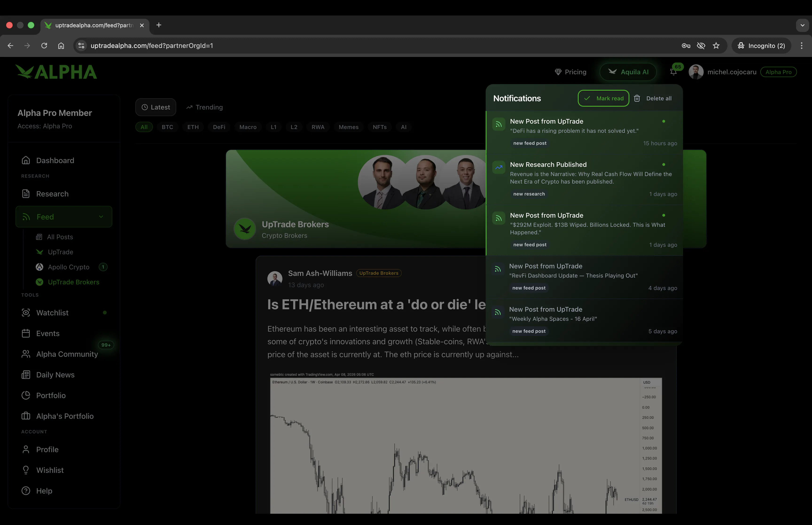The width and height of the screenshot is (812, 525).
Task: Collapse the Feed section chevron
Action: (x=101, y=217)
